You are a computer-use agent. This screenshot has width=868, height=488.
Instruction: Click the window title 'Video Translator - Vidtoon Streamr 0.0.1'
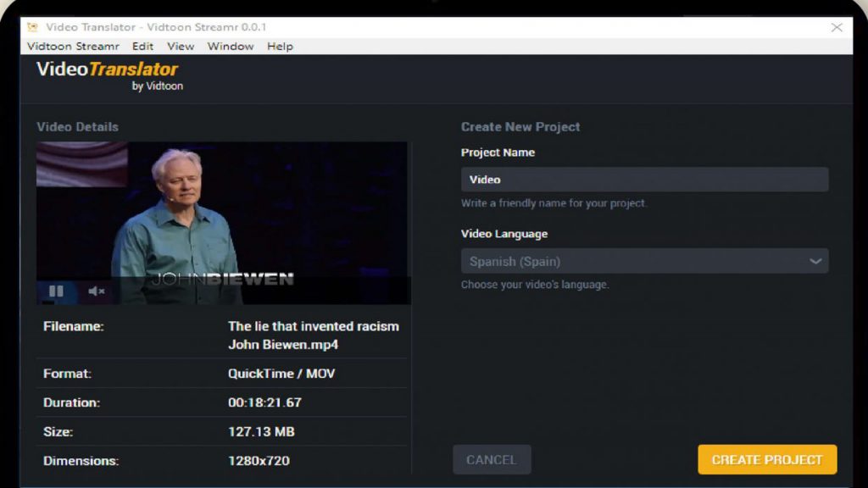156,27
